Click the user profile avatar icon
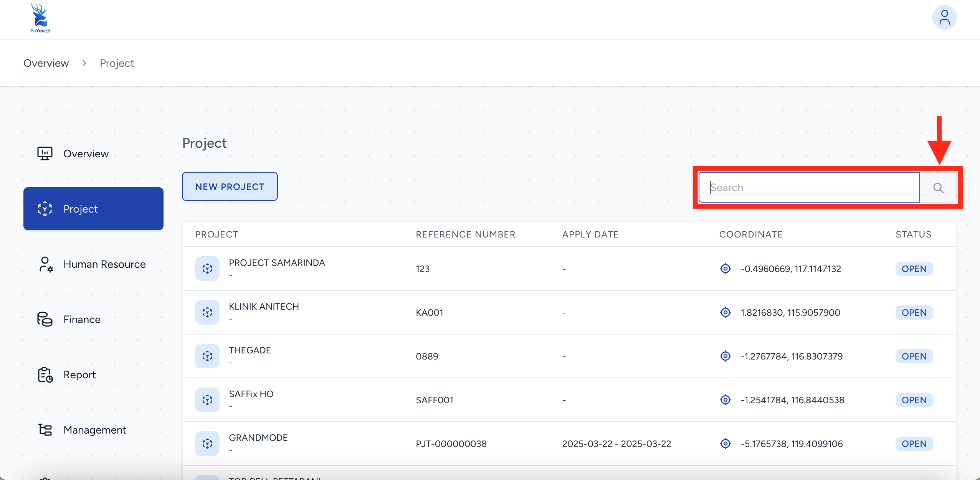Screen dimensions: 980x480 (944, 18)
